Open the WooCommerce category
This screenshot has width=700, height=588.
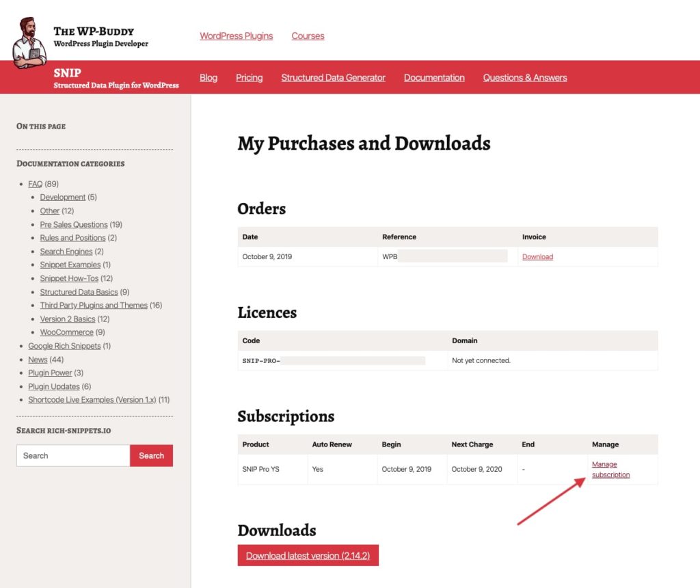point(66,332)
